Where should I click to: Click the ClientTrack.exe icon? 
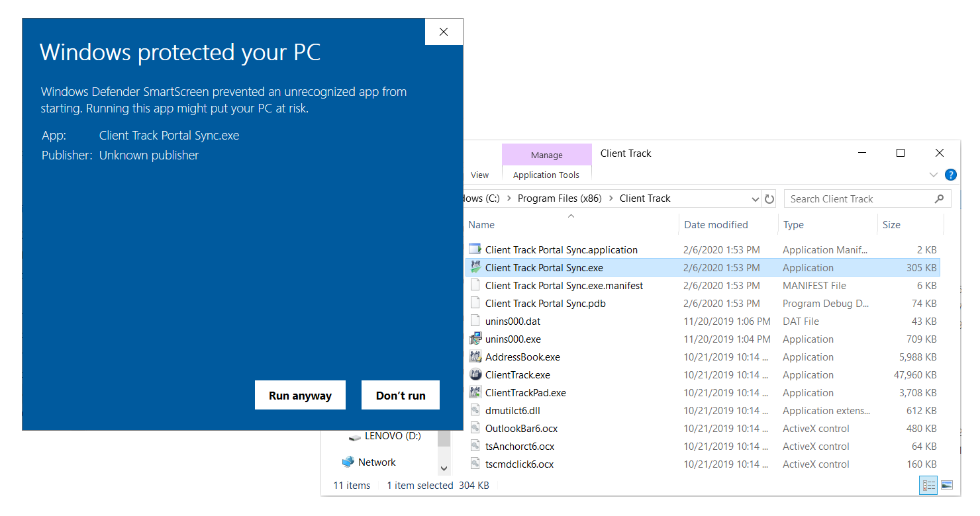pos(475,374)
